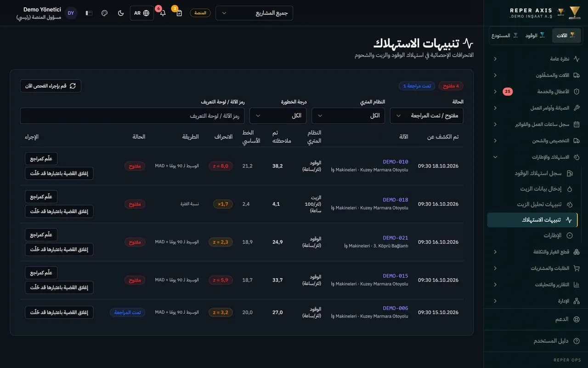Expand the التقارير والتحليلات section
The height and width of the screenshot is (368, 588).
click(x=536, y=285)
